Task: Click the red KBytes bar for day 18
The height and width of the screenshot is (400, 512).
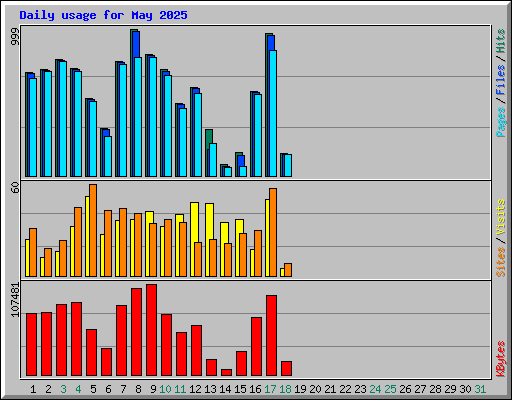Action: point(286,368)
